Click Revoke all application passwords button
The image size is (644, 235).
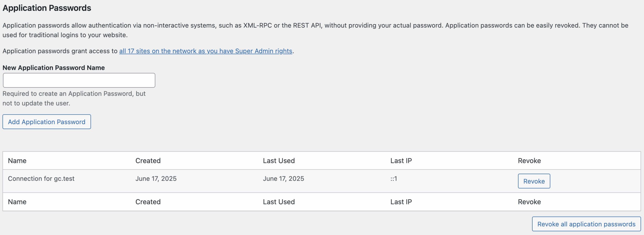(x=586, y=224)
